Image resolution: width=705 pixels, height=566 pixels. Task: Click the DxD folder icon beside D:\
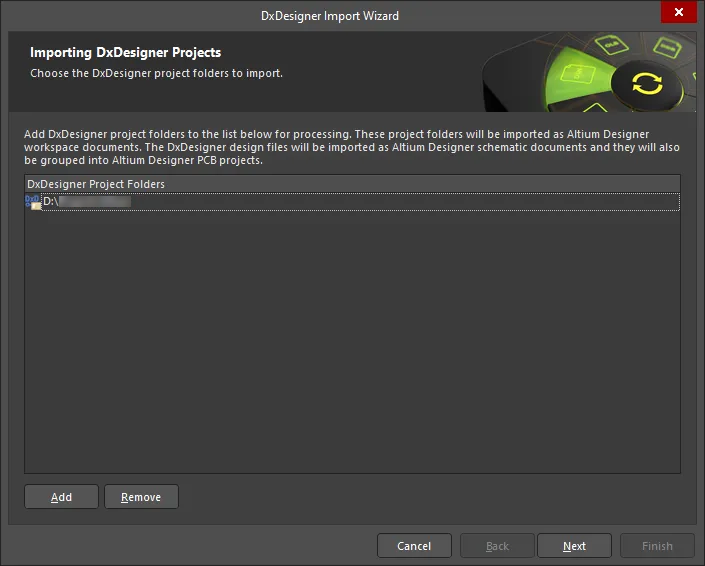click(33, 202)
